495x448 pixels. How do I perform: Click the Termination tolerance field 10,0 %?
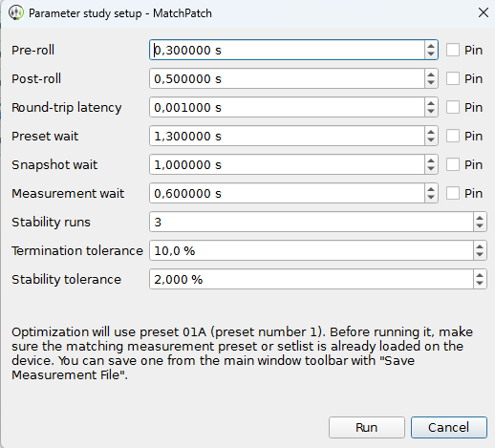pos(312,250)
